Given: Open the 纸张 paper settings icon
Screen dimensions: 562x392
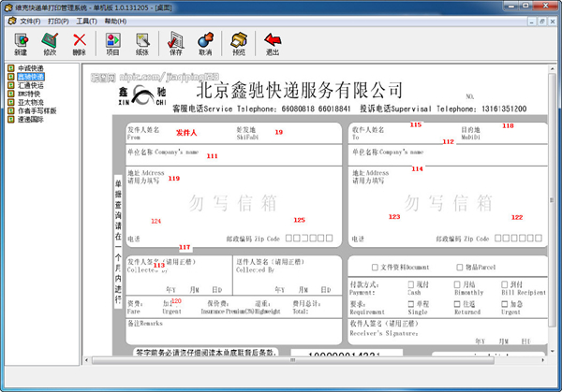Looking at the screenshot, I should [142, 44].
